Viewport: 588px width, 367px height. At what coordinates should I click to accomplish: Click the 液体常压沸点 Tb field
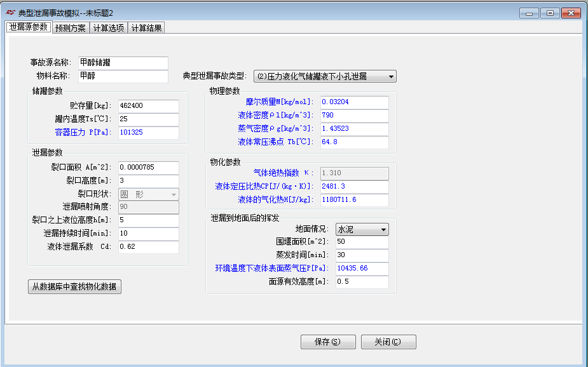pos(354,142)
